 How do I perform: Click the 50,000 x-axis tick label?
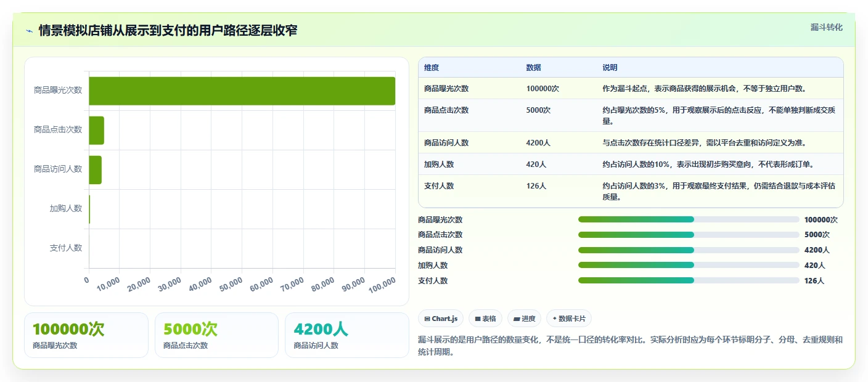pyautogui.click(x=230, y=284)
